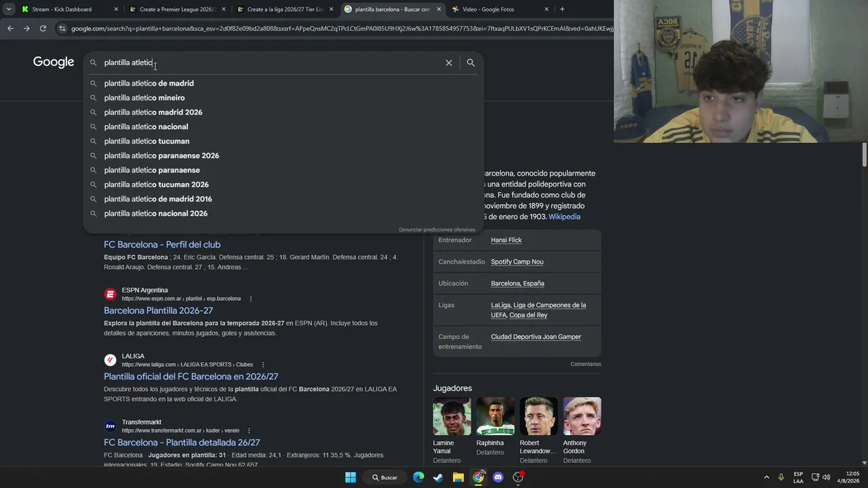The height and width of the screenshot is (488, 868).
Task: Select Robert Lewandowski player thumbnail
Action: (x=539, y=416)
